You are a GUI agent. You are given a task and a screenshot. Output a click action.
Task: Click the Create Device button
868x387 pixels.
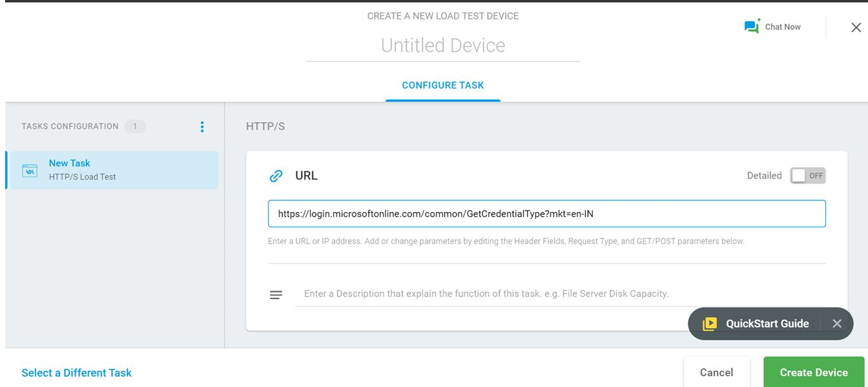(x=813, y=372)
